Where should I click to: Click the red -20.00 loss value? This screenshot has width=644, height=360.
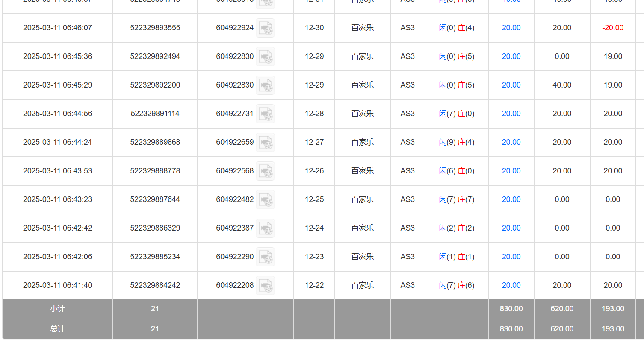(612, 28)
